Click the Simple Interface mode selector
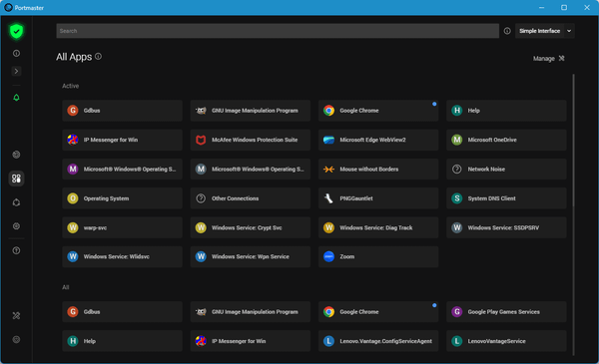The width and height of the screenshot is (599, 364). 539,31
